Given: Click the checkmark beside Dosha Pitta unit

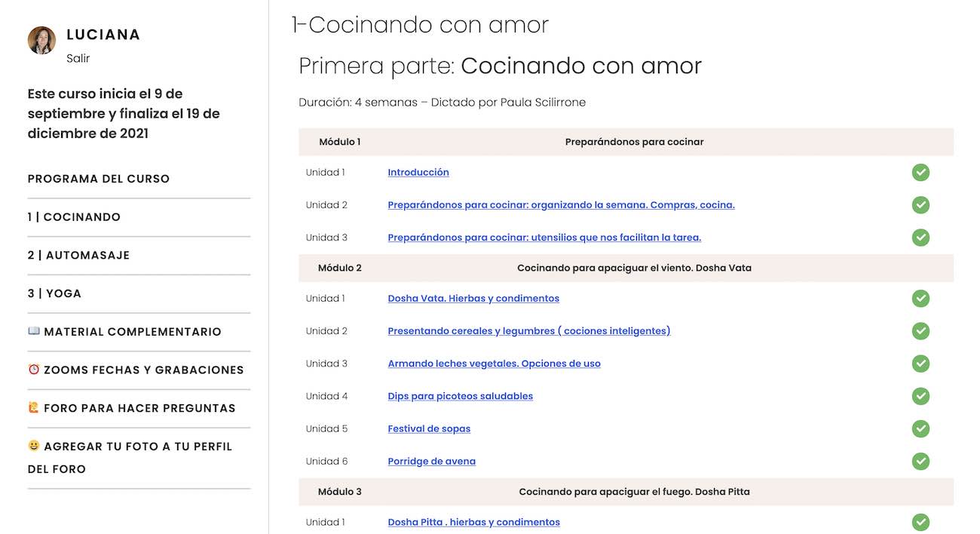Looking at the screenshot, I should tap(920, 522).
